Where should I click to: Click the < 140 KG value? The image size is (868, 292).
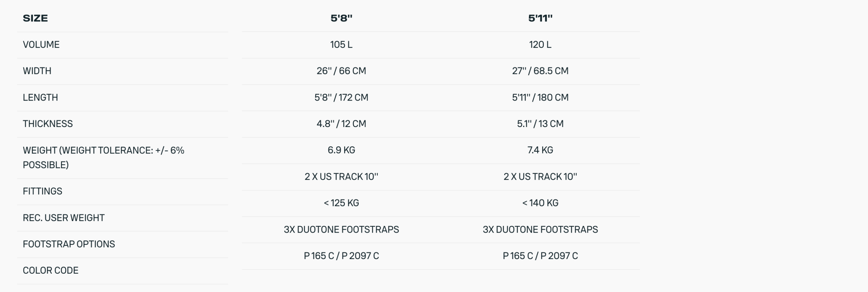coord(540,203)
